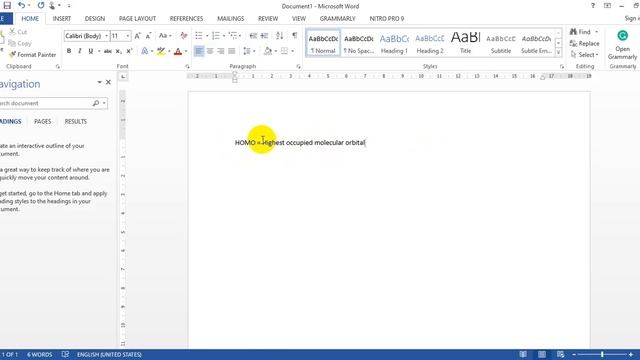The width and height of the screenshot is (640, 360).
Task: Align text right
Action: 221,51
